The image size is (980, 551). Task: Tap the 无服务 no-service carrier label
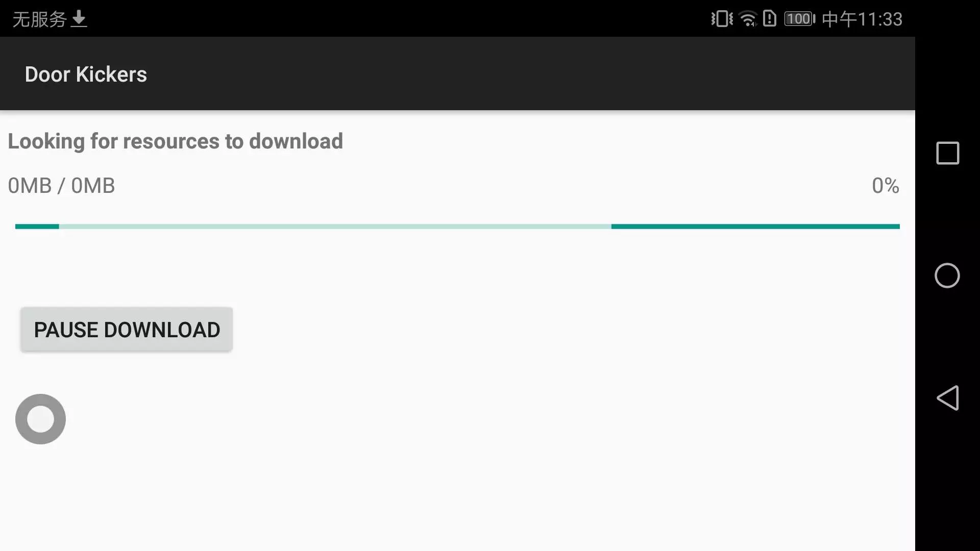39,19
